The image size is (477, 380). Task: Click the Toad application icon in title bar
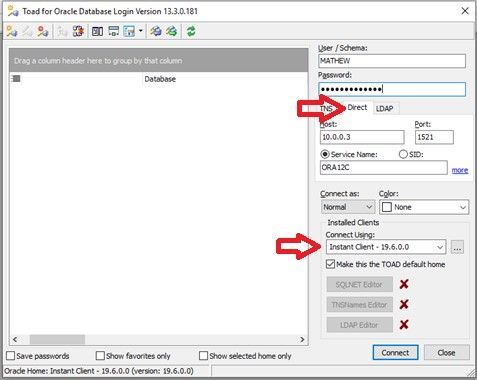click(13, 11)
